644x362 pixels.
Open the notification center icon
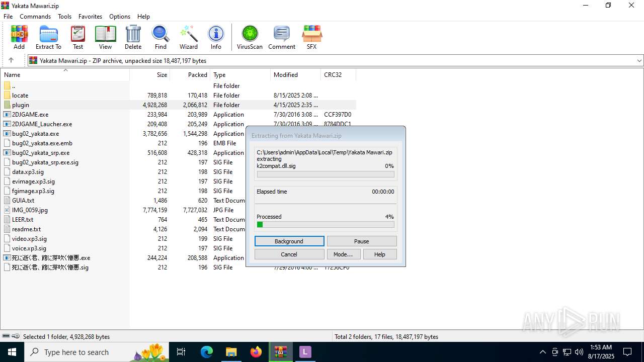point(627,352)
